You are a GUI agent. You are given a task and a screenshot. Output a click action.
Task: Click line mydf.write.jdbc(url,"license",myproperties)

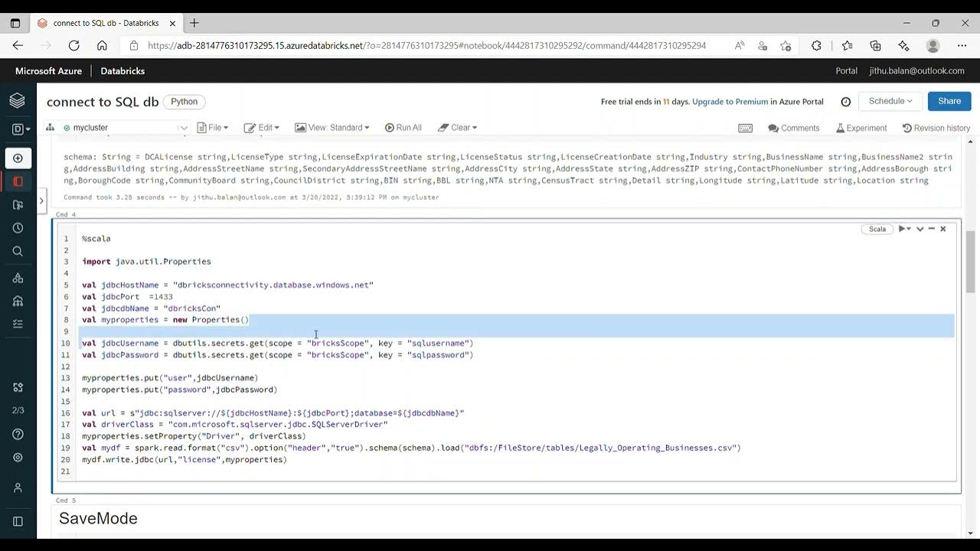[185, 459]
